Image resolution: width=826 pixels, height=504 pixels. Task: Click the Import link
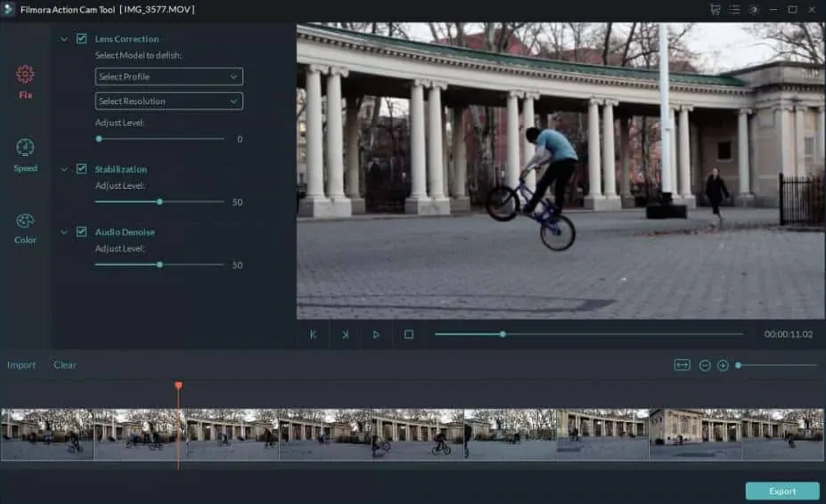[x=21, y=365]
